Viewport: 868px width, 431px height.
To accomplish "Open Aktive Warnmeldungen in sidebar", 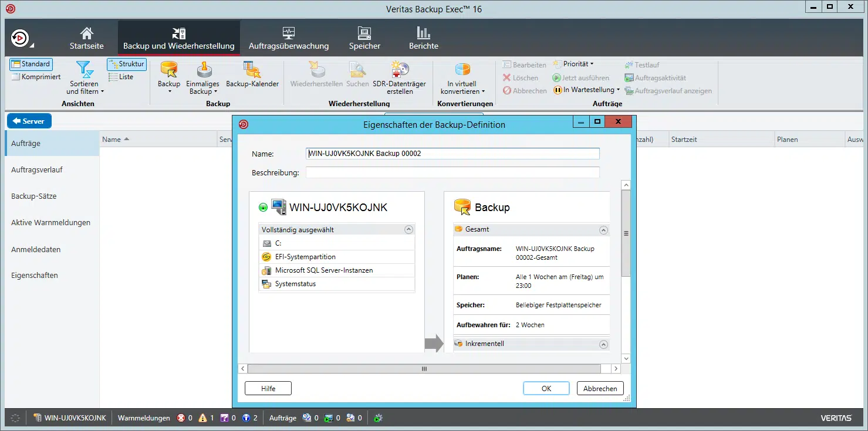I will [52, 222].
